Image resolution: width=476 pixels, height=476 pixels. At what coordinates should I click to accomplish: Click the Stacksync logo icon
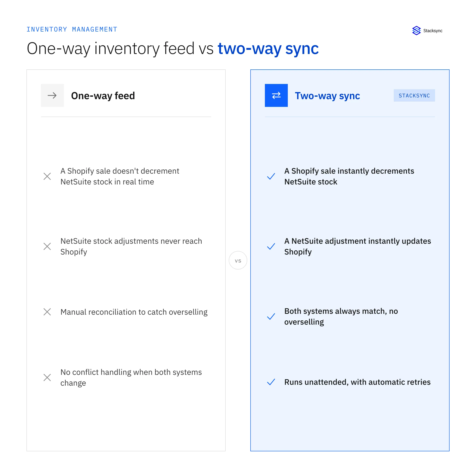pos(416,31)
